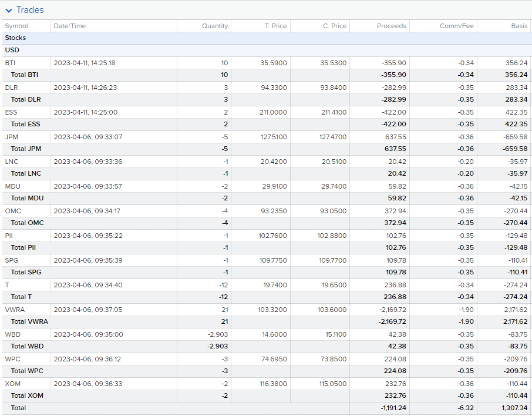The width and height of the screenshot is (532, 416).
Task: Click the WPC symbol cell
Action: [x=12, y=359]
